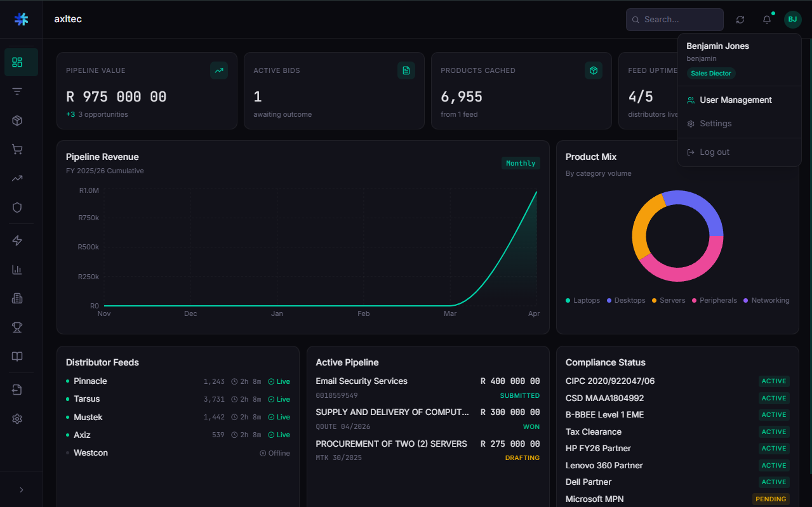Select the Axiz distributor feed
This screenshot has height=507, width=812.
178,435
